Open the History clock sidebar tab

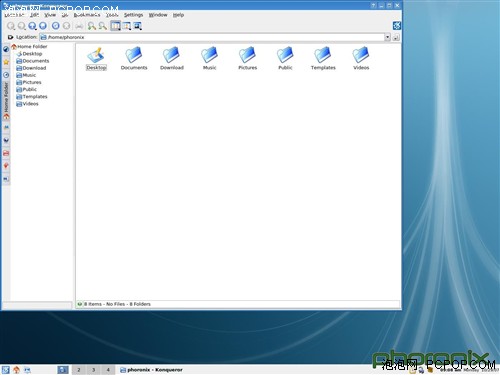click(6, 75)
